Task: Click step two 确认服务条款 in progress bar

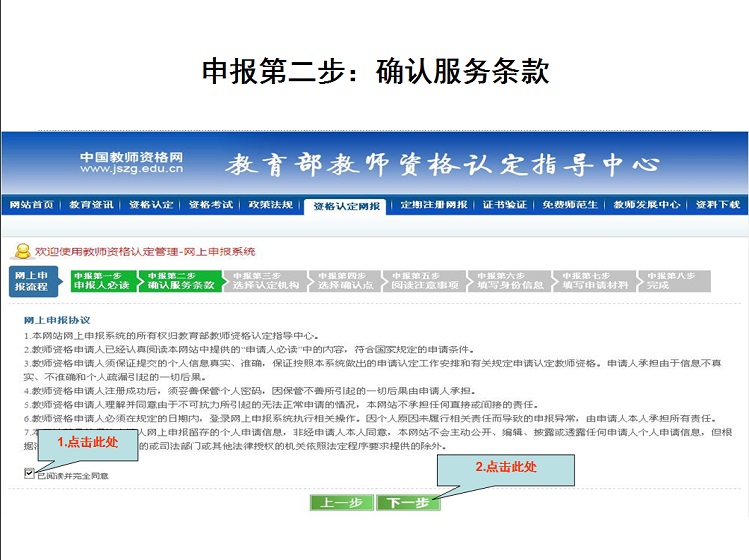Action: tap(180, 281)
